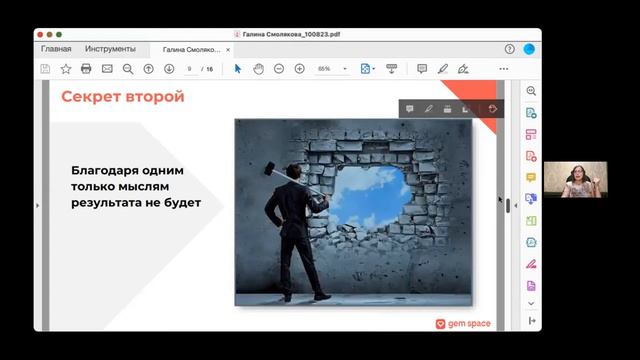
Task: Open the page fit options dropdown
Action: 368,69
